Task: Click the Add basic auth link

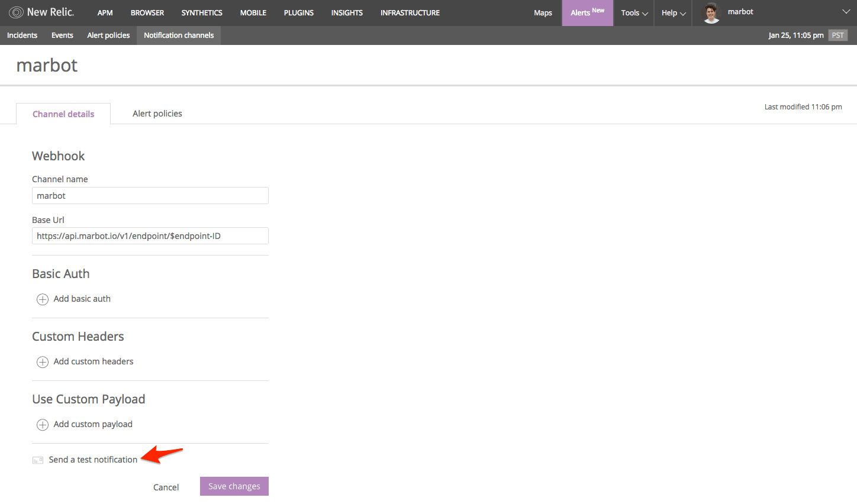Action: [82, 299]
